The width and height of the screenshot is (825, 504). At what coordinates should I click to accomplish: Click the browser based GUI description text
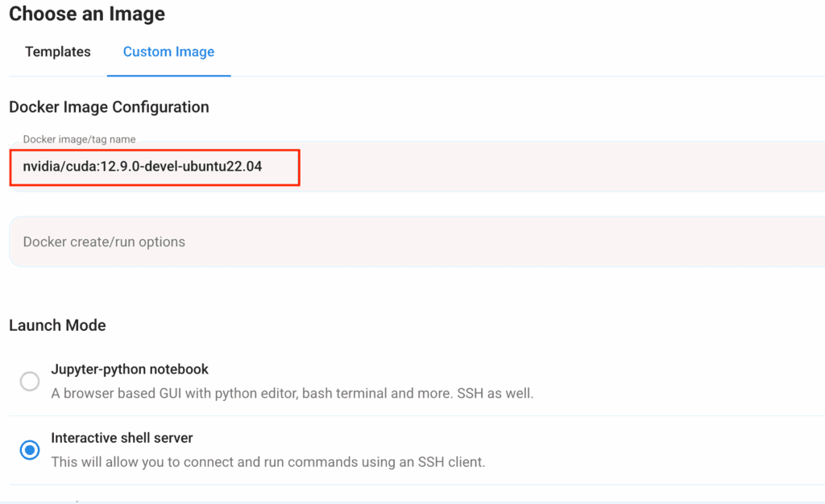242,394
